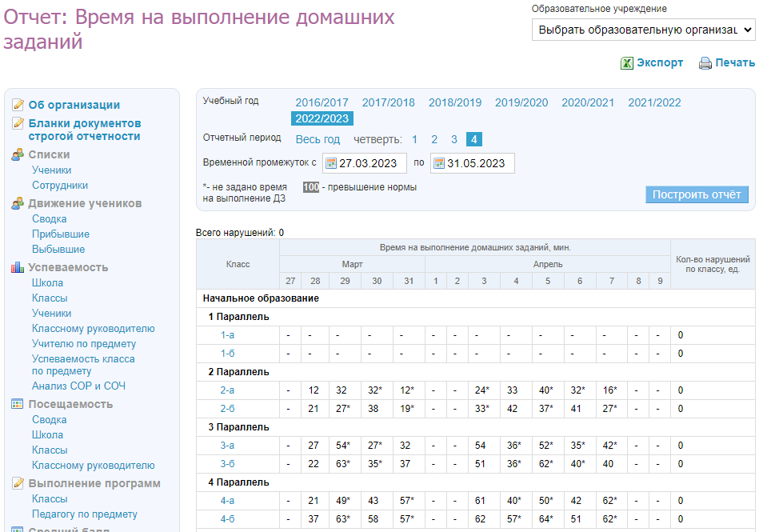Open calendar picker for start date
759x532 pixels.
click(330, 163)
